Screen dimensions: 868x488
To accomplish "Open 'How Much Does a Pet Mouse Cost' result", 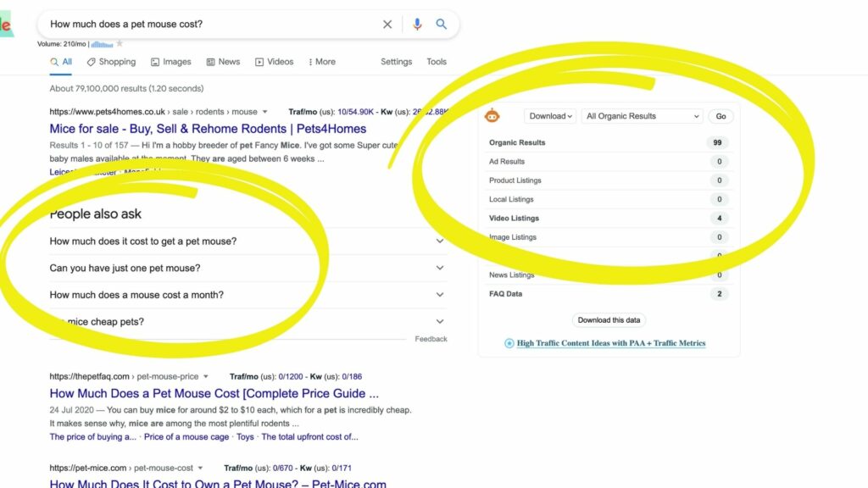I will 214,393.
